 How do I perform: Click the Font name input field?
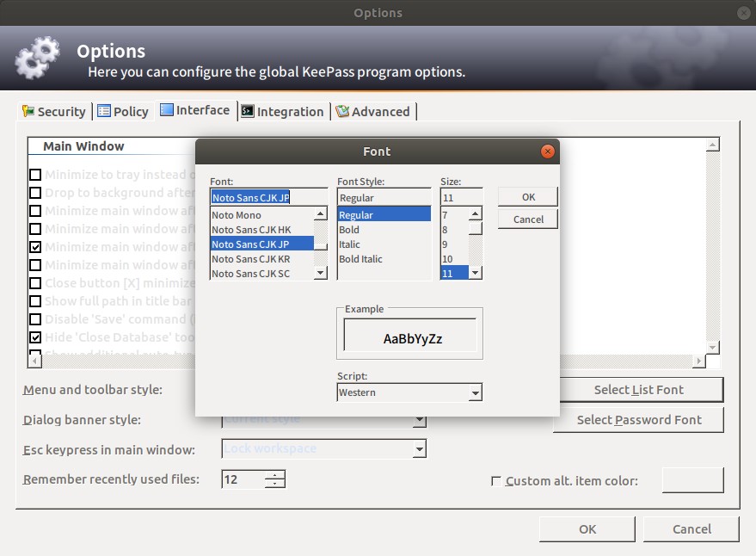(x=268, y=197)
